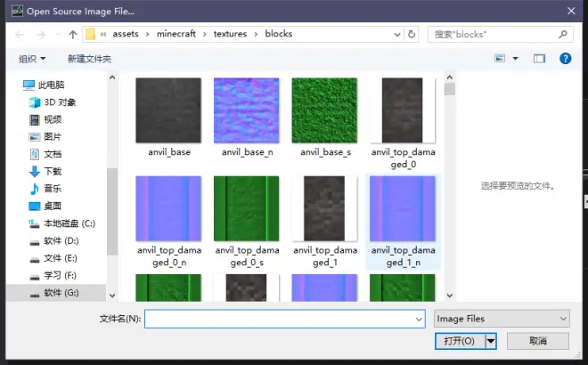588x365 pixels.
Task: Focus the search "blocks" field
Action: pos(501,34)
